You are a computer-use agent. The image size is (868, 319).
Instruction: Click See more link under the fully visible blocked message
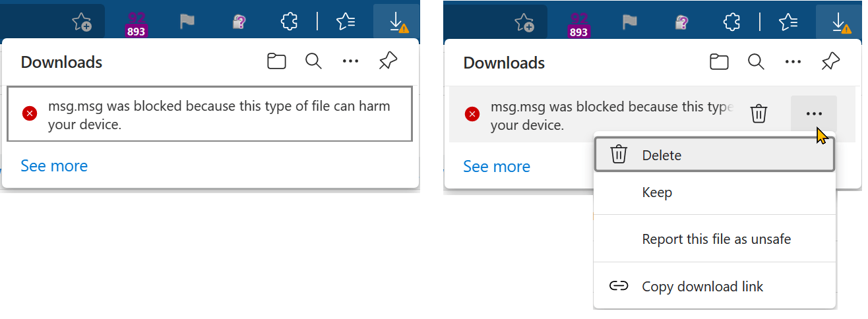pos(54,165)
